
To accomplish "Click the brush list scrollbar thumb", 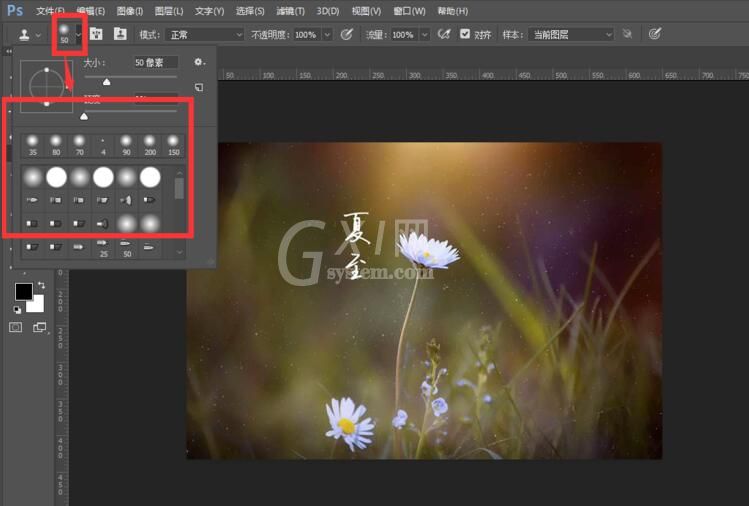I will tap(179, 188).
